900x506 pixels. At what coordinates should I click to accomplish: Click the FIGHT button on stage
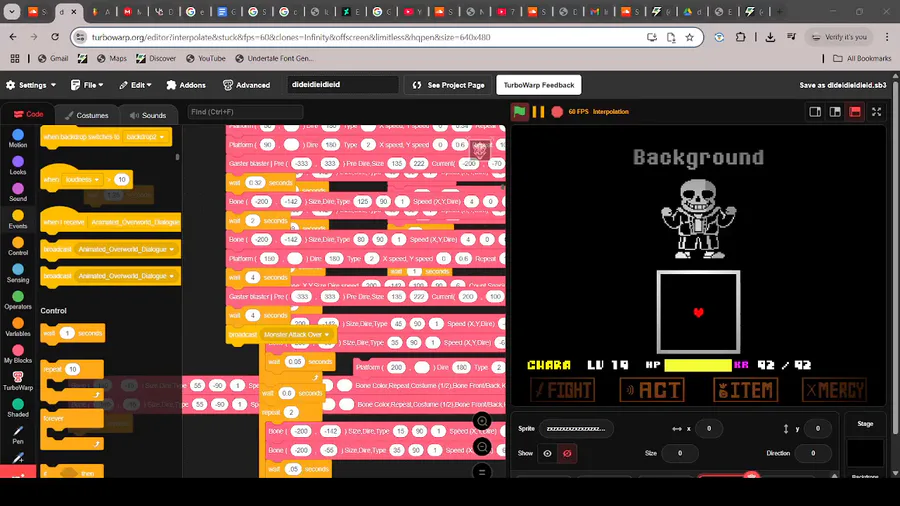tap(562, 390)
